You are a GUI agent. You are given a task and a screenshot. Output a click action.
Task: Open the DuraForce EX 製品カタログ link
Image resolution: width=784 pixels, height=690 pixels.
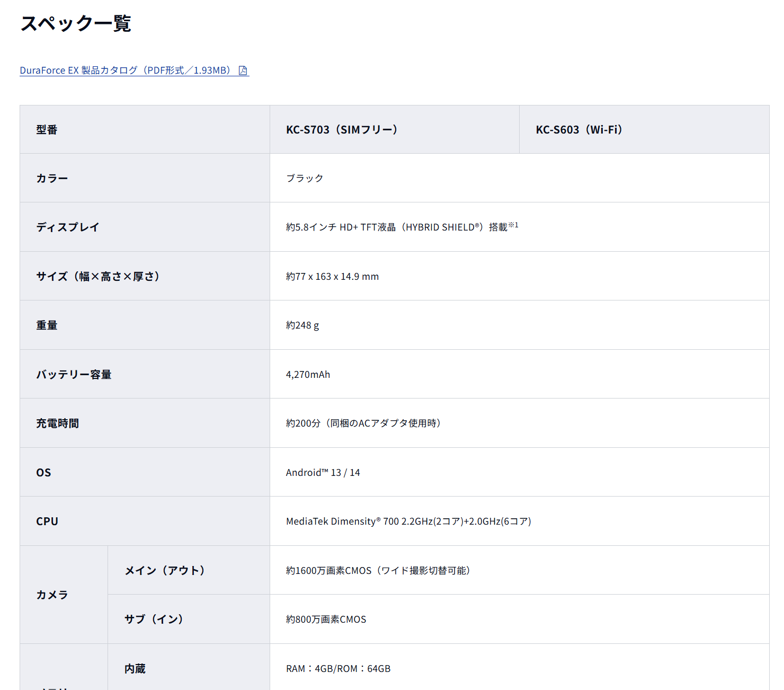126,70
